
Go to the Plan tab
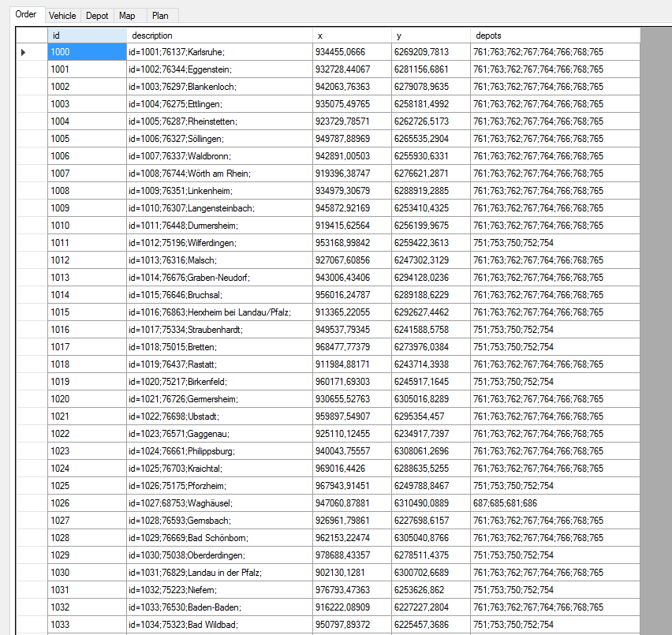(160, 15)
